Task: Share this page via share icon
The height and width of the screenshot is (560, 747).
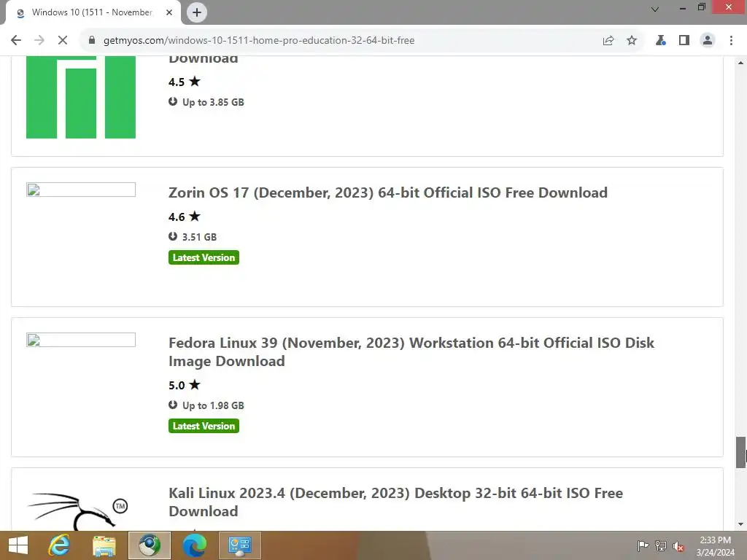Action: click(x=608, y=41)
